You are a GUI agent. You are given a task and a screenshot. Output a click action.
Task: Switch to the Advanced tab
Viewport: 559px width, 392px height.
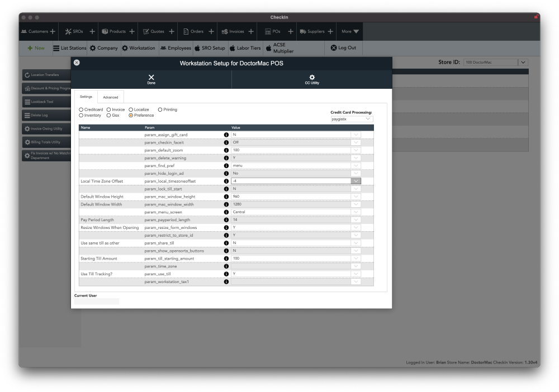click(111, 97)
